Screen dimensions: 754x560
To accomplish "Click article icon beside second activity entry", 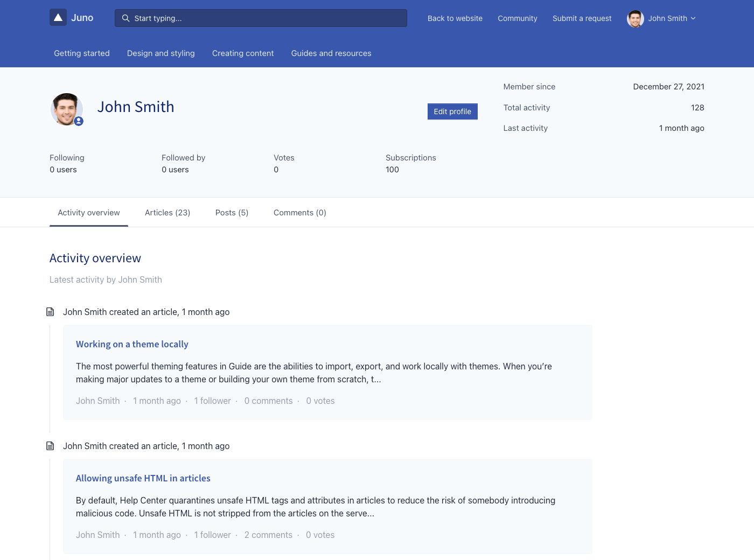I will click(x=50, y=446).
